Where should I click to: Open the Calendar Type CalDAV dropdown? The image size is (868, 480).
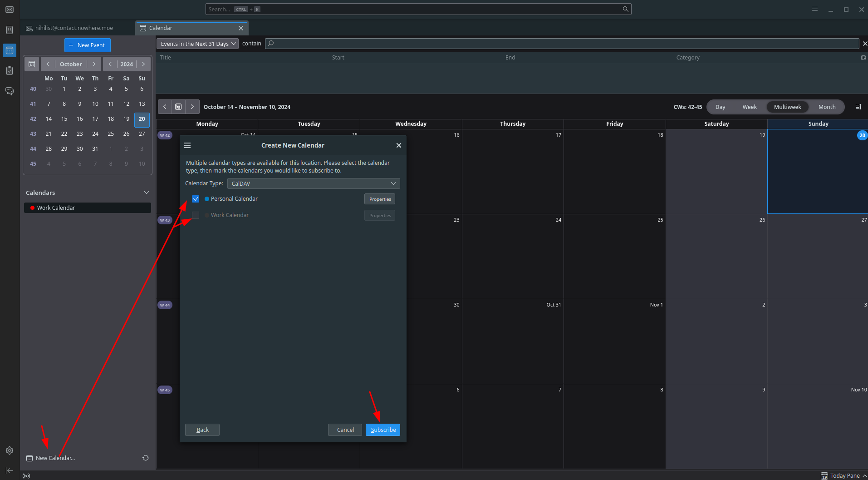pyautogui.click(x=314, y=183)
